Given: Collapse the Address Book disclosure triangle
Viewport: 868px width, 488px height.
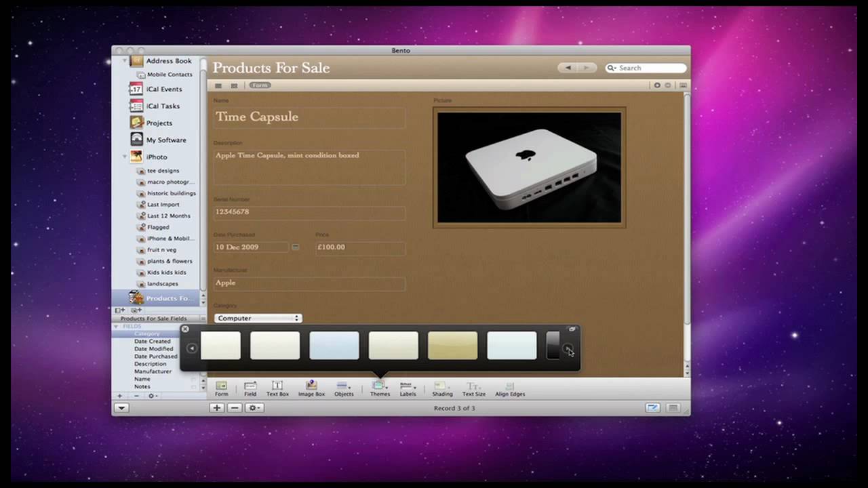Looking at the screenshot, I should tap(124, 61).
